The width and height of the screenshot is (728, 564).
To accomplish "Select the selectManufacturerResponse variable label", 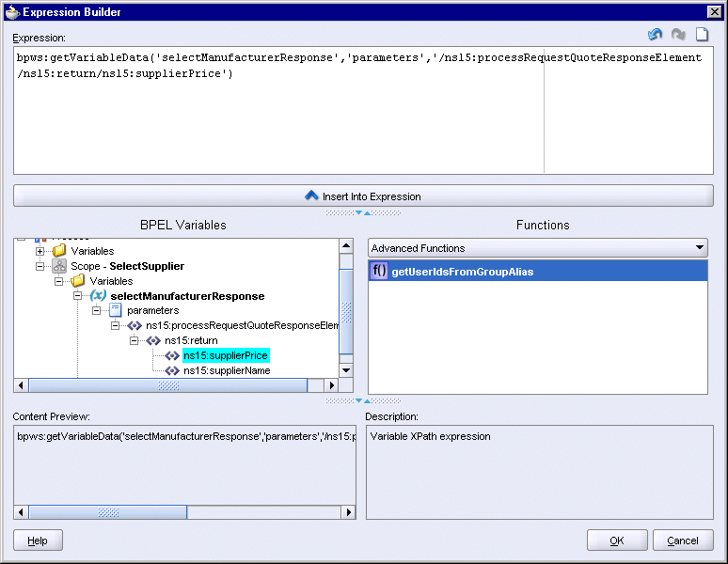I will point(187,296).
